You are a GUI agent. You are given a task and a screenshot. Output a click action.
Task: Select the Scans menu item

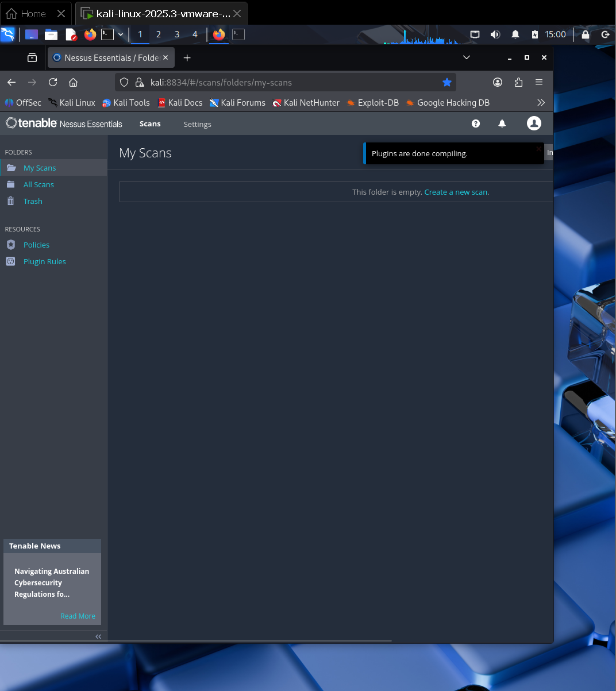click(149, 123)
